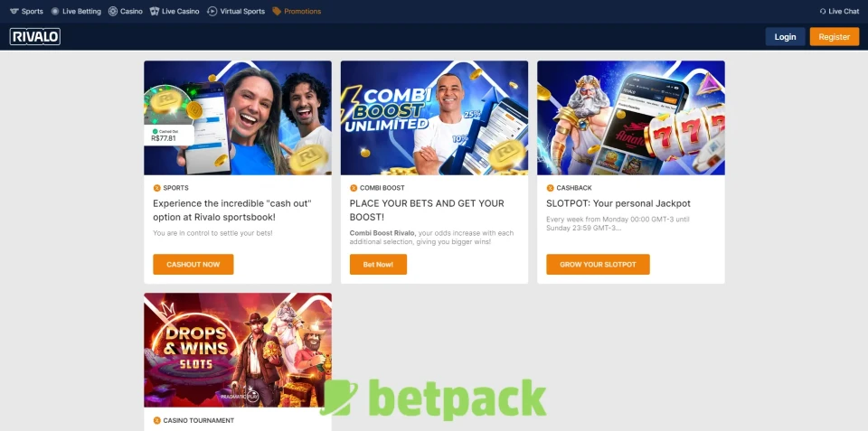This screenshot has width=868, height=431.
Task: Click the Sports icon in top navigation
Action: (x=14, y=11)
